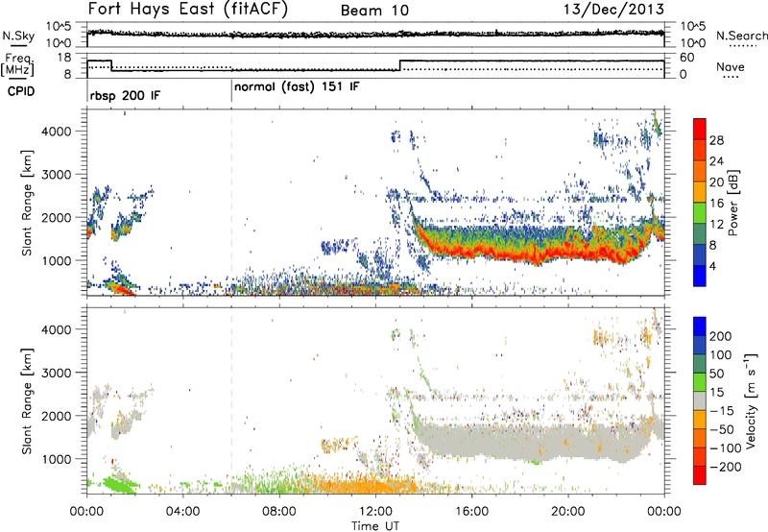Click the "Velocity [m s-1]" colorbar title
Viewport: 768px width, 532px height.
coord(751,400)
